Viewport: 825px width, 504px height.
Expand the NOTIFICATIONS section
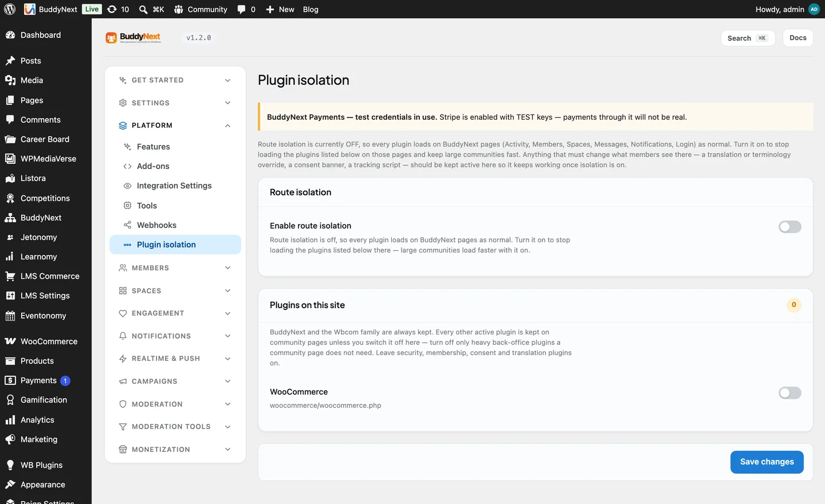(175, 336)
